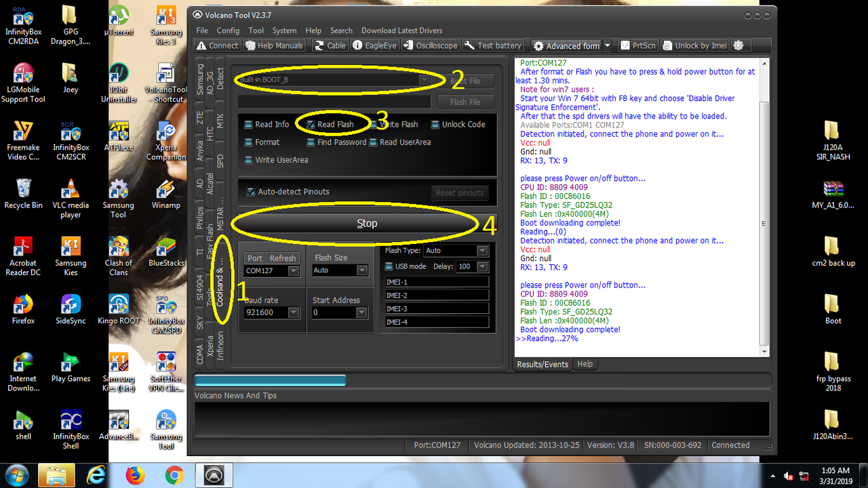Click the Advanced form button
Image resolution: width=868 pixels, height=488 pixels.
566,45
